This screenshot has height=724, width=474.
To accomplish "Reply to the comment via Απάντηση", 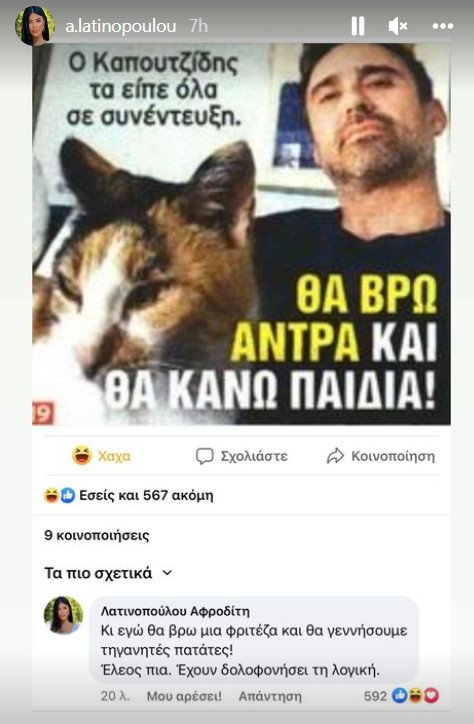I will click(270, 696).
